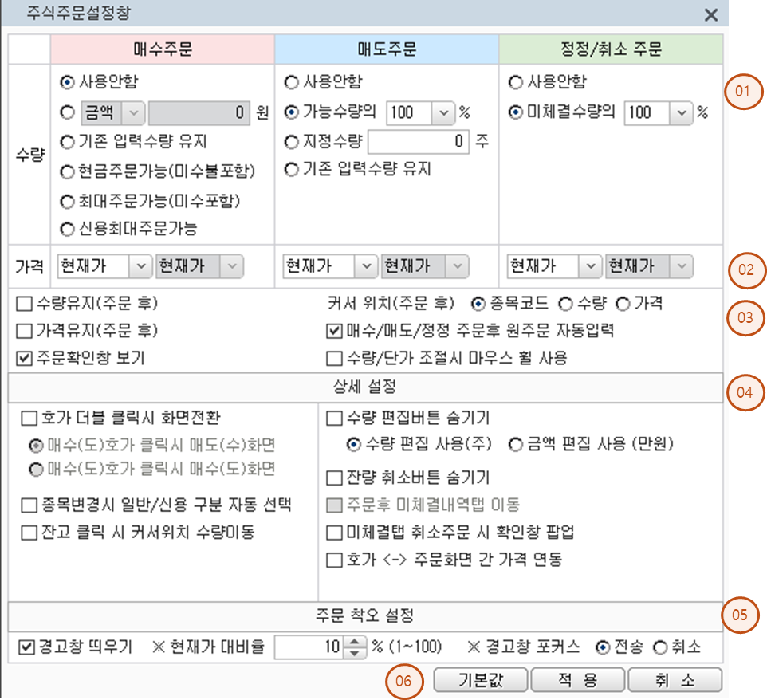Click the 원 amount input field
This screenshot has height=700, width=767.
[x=199, y=113]
